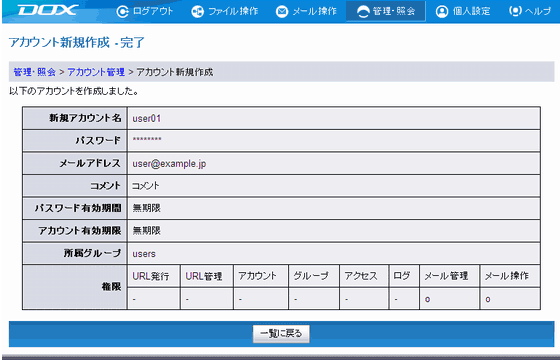Click the dash value under ログ
Screen dimensions: 560x360
[x=395, y=299]
